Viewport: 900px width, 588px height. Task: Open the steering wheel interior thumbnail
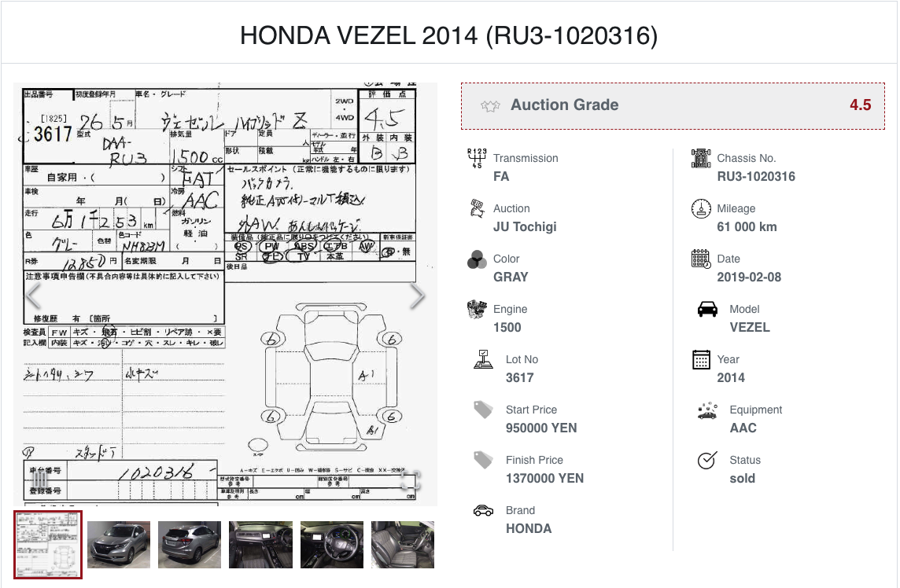point(331,544)
